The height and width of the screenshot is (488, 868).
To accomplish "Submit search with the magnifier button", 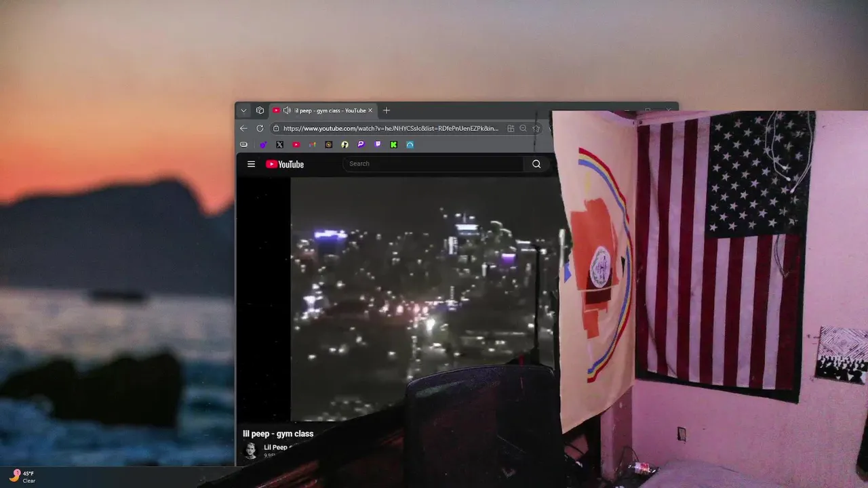I will [536, 163].
